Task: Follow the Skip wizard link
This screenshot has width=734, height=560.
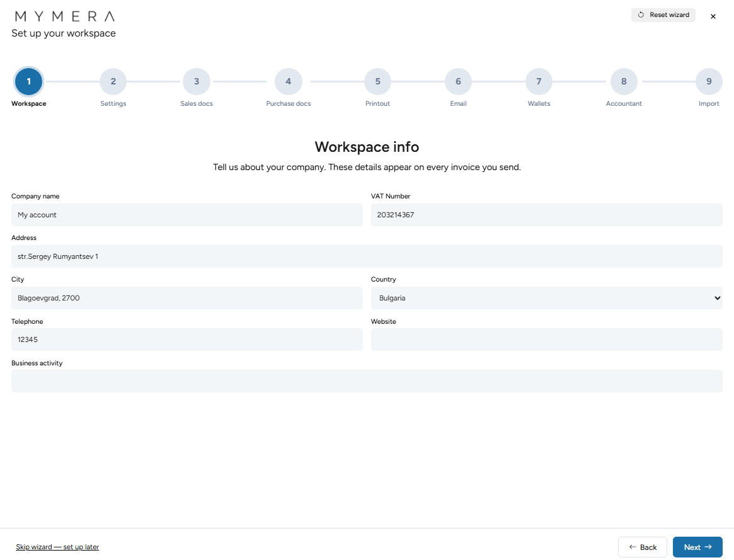Action: point(57,547)
